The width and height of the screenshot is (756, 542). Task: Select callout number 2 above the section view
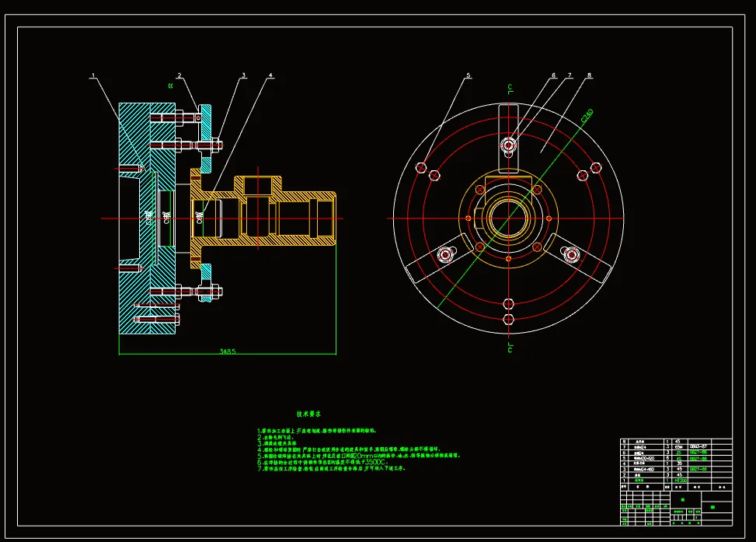point(179,75)
